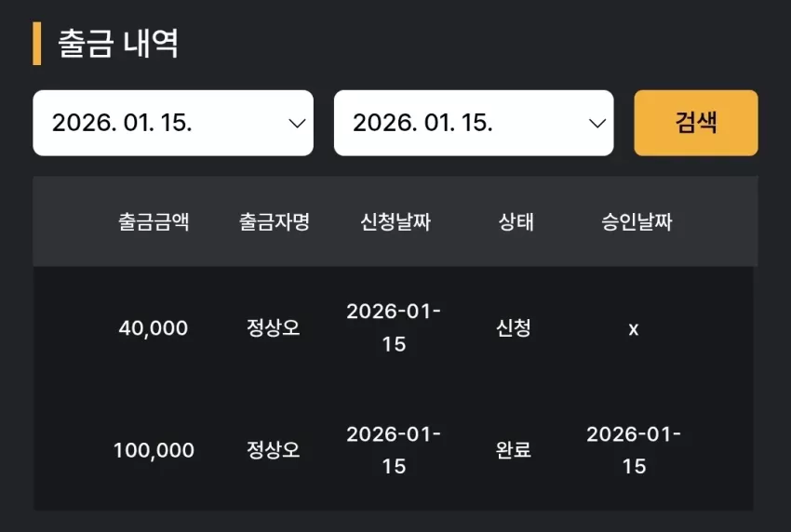This screenshot has width=791, height=532.
Task: Click the approval date of 100,000 row
Action: click(634, 450)
